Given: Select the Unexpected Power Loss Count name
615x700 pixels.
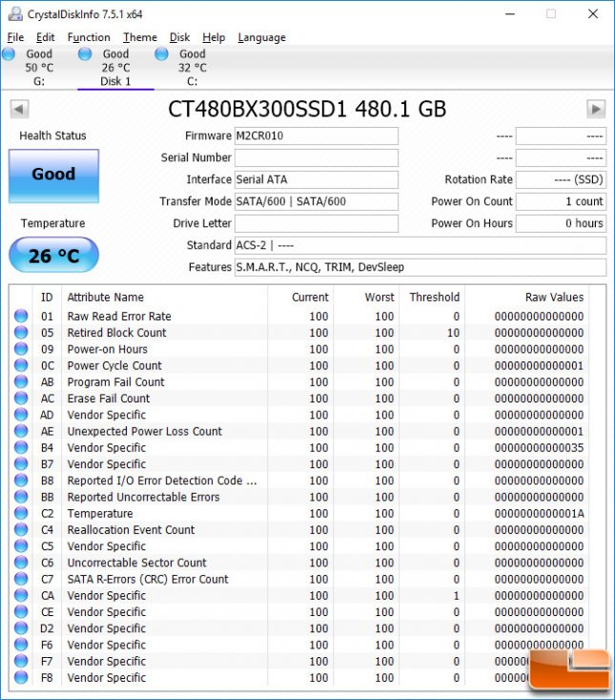Looking at the screenshot, I should pyautogui.click(x=145, y=431).
